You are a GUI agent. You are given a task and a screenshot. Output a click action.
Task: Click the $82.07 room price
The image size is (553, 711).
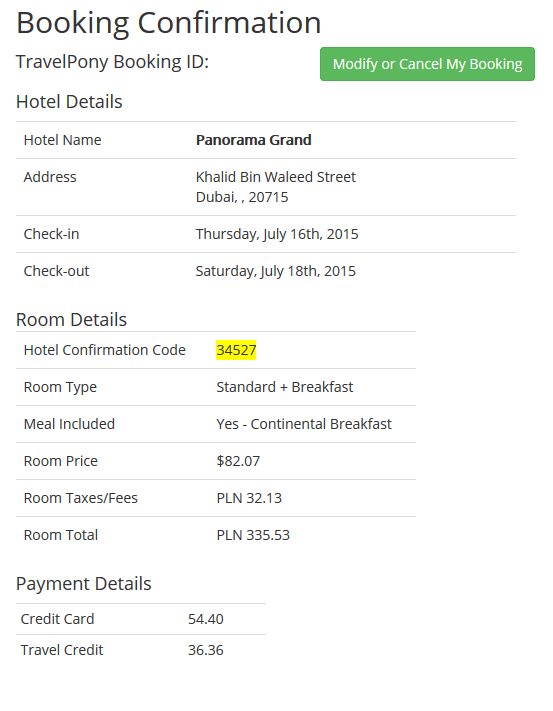coord(238,461)
